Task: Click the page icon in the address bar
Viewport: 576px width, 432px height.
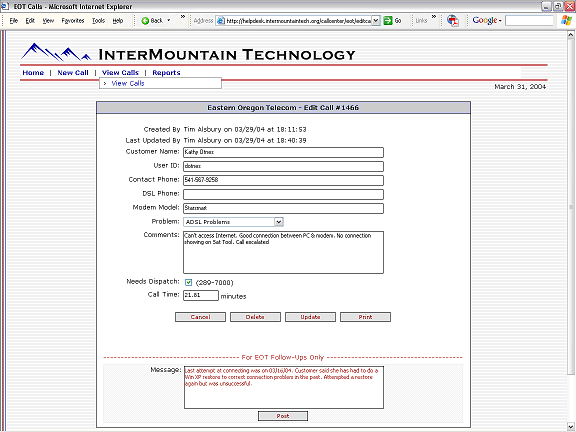Action: (x=220, y=21)
